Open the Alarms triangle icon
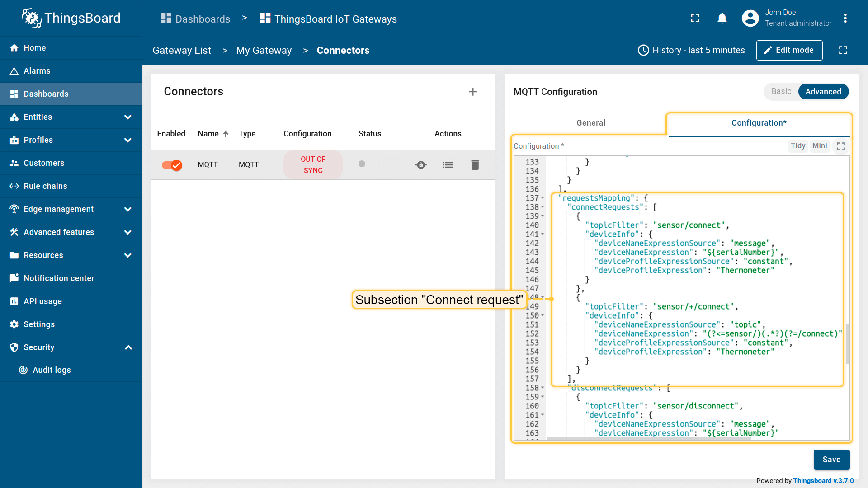The height and width of the screenshot is (488, 868). coord(14,71)
